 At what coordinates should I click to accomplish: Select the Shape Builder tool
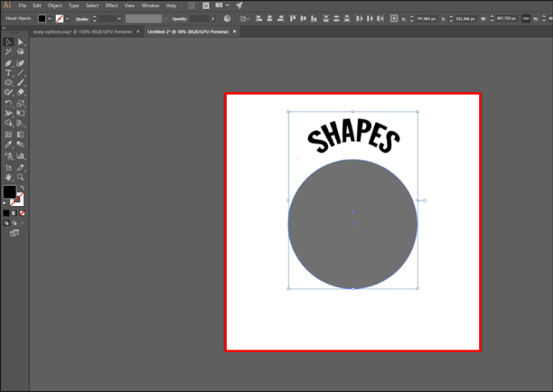(8, 123)
